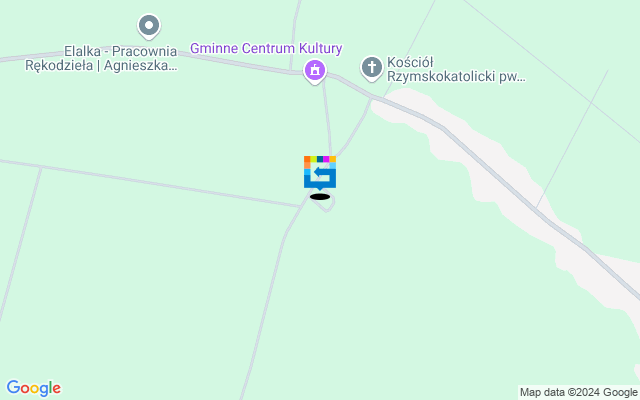Click the black oval shadow beneath the marker
The image size is (640, 400).
pyautogui.click(x=320, y=197)
